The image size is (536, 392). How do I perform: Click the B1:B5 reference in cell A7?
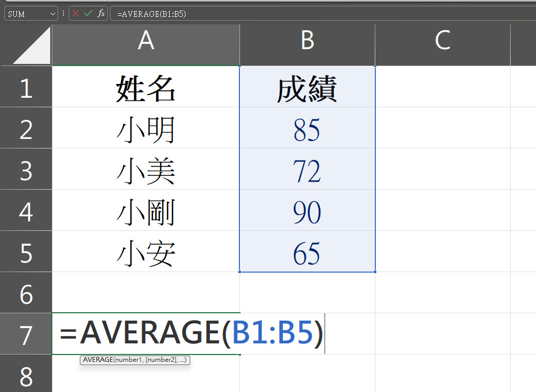pyautogui.click(x=272, y=332)
